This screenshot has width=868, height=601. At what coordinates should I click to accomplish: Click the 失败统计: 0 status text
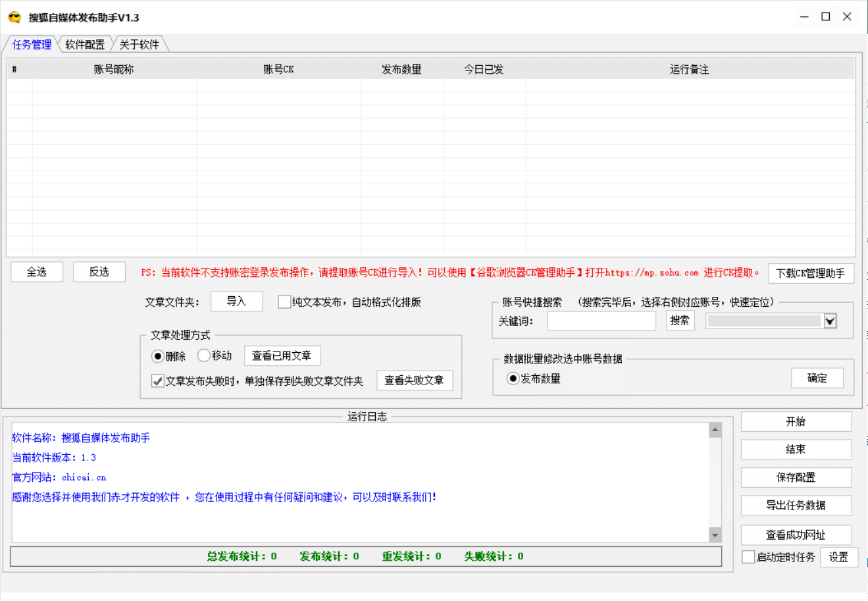coord(494,556)
